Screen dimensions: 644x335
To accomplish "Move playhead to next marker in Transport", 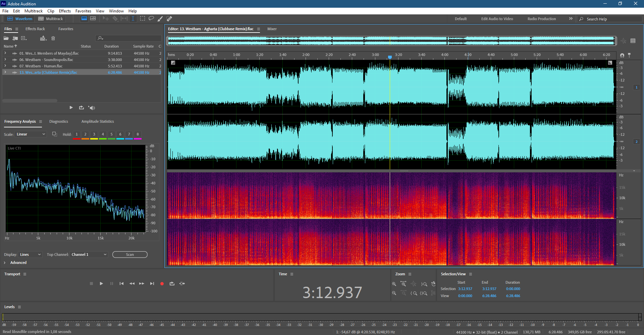I will coord(152,284).
